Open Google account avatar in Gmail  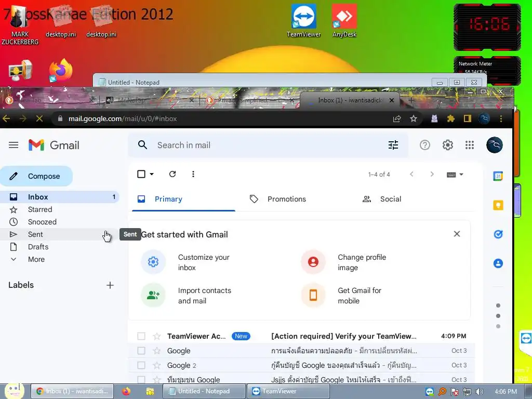[x=495, y=145]
